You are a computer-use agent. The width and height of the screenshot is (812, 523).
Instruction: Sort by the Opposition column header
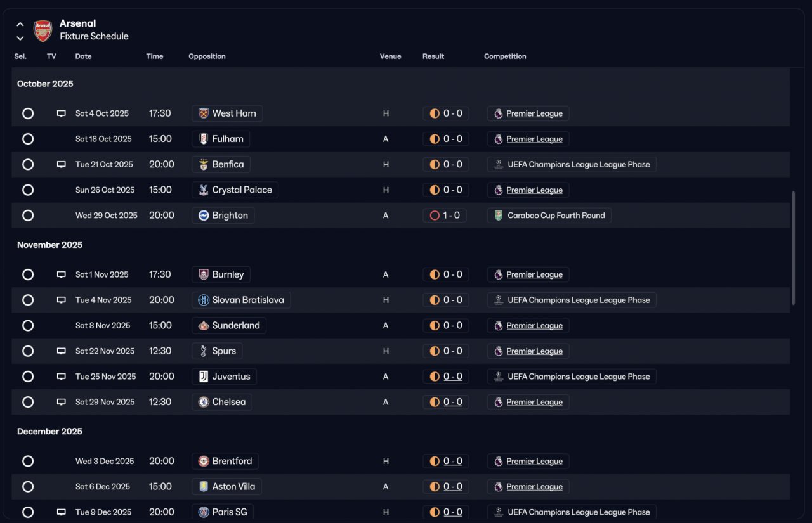[x=207, y=56]
